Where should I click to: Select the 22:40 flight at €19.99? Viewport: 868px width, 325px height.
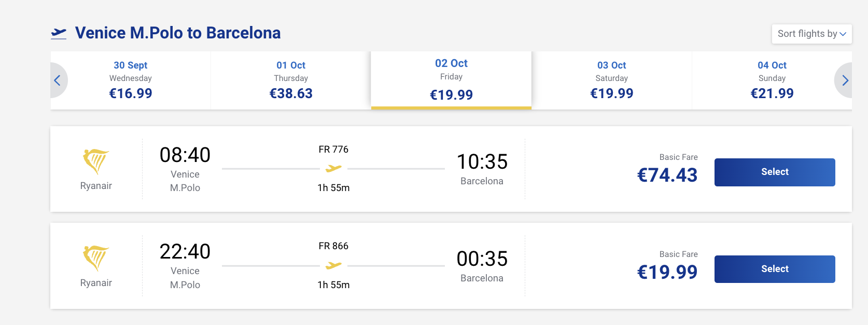775,269
